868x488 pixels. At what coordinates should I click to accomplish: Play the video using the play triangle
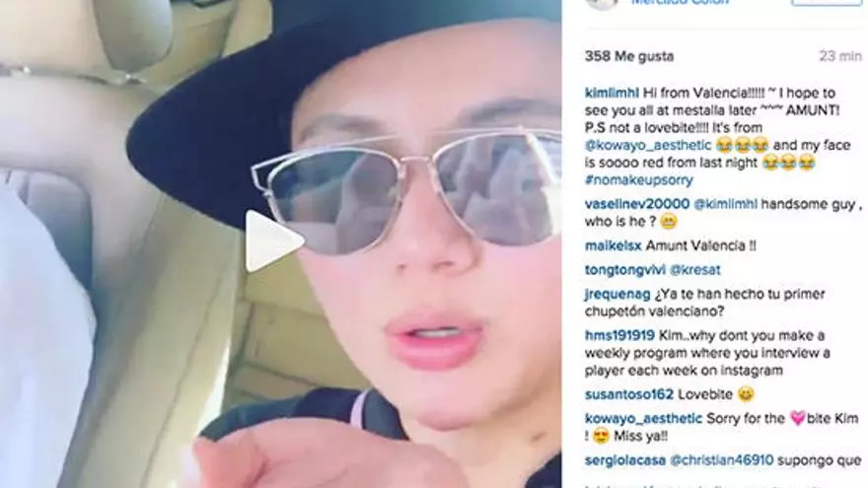[273, 241]
